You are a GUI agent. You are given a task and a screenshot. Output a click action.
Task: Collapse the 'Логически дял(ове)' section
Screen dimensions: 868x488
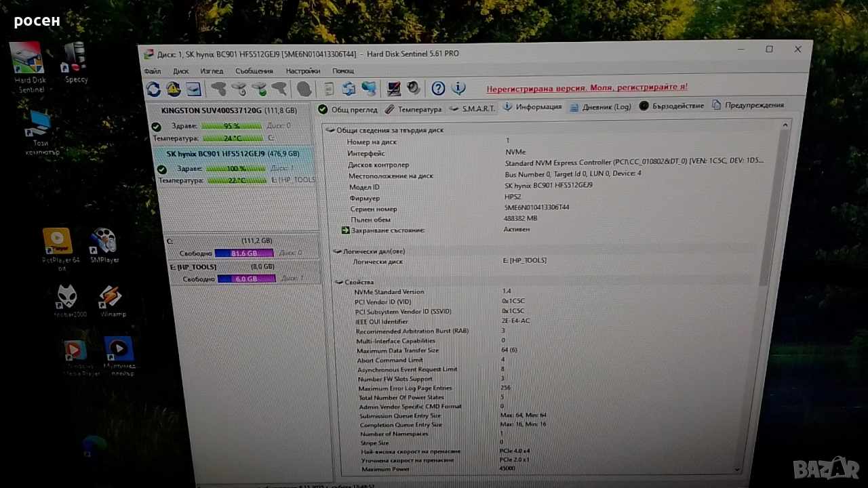pos(337,251)
